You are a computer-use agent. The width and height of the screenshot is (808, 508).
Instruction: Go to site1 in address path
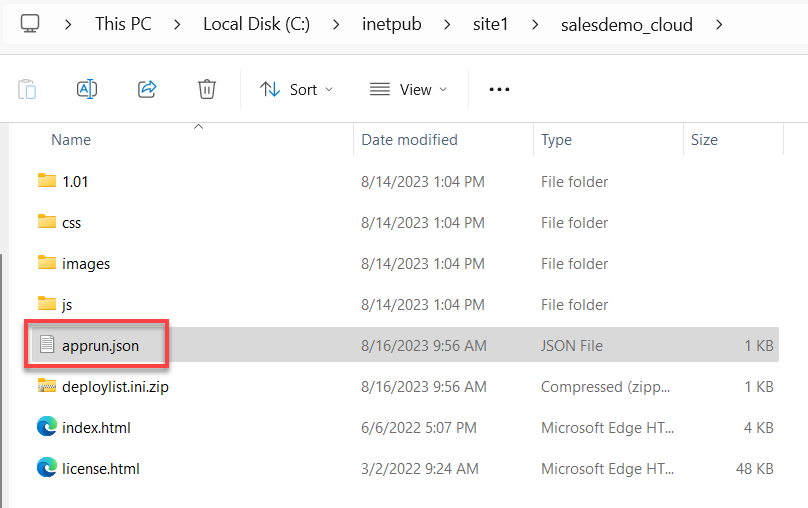[x=491, y=24]
